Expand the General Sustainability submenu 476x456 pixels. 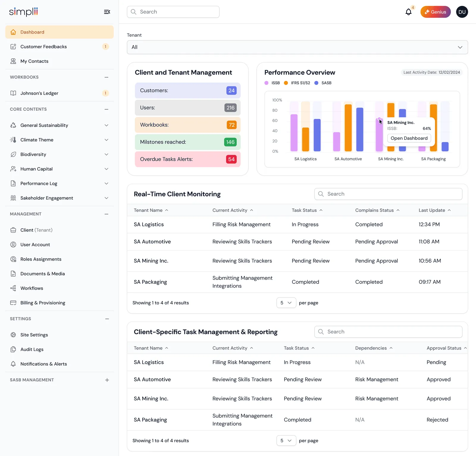point(107,125)
